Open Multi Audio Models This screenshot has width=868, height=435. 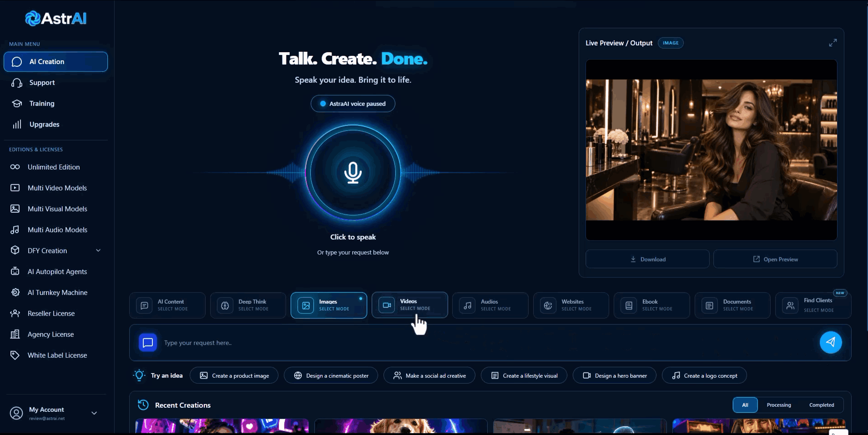(x=56, y=230)
